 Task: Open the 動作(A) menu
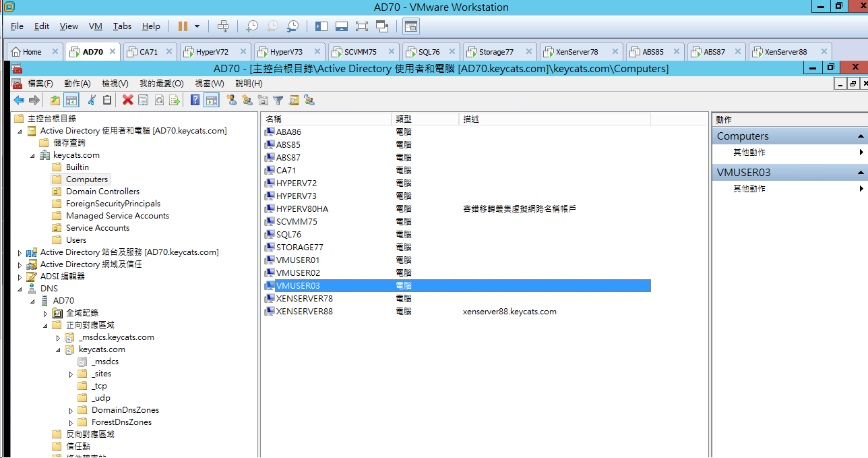(x=77, y=84)
